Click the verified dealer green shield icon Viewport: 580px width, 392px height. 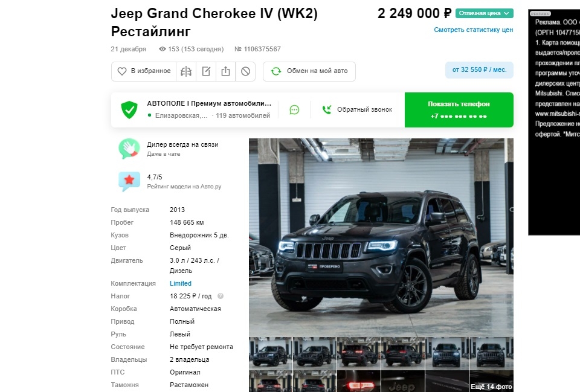129,109
